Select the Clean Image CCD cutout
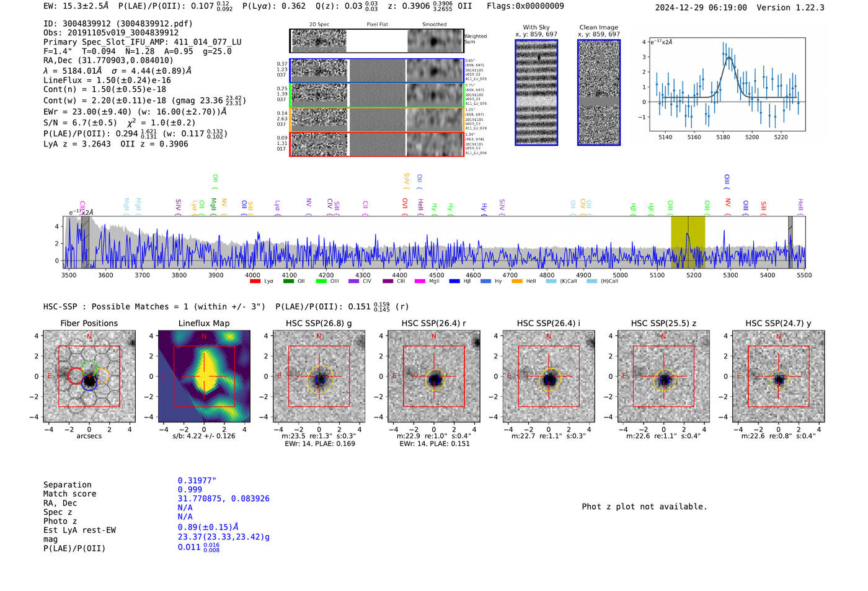Viewport: 868px width, 591px height. point(599,92)
